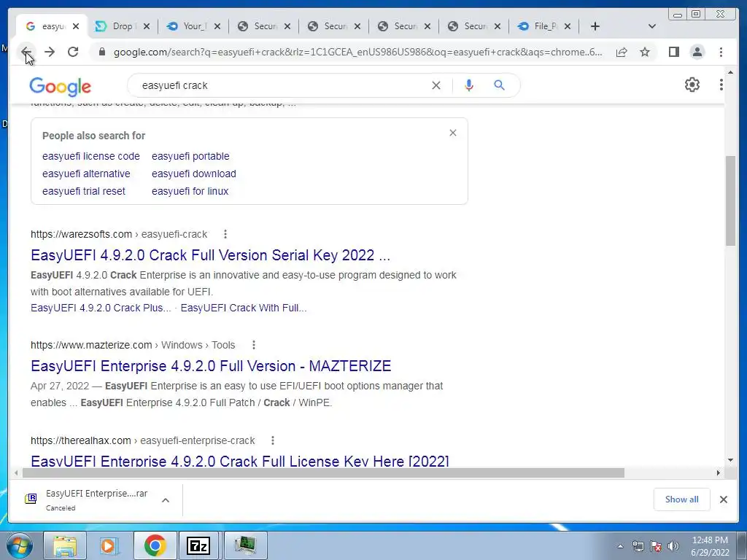Launch media player from the taskbar
Viewport: 747px width, 560px height.
pos(109,545)
